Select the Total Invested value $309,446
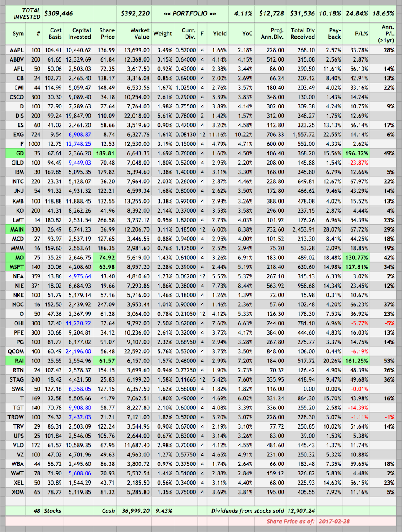 point(59,13)
